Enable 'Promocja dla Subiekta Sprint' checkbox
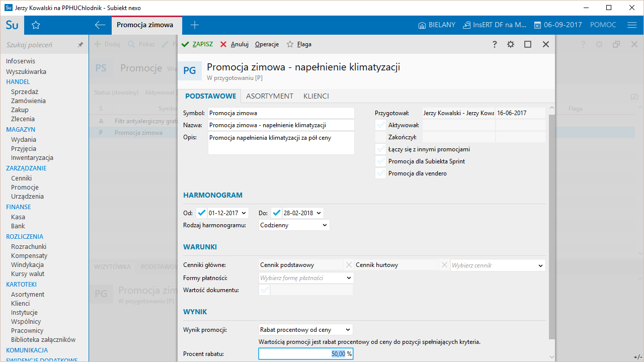The image size is (644, 362). point(380,161)
